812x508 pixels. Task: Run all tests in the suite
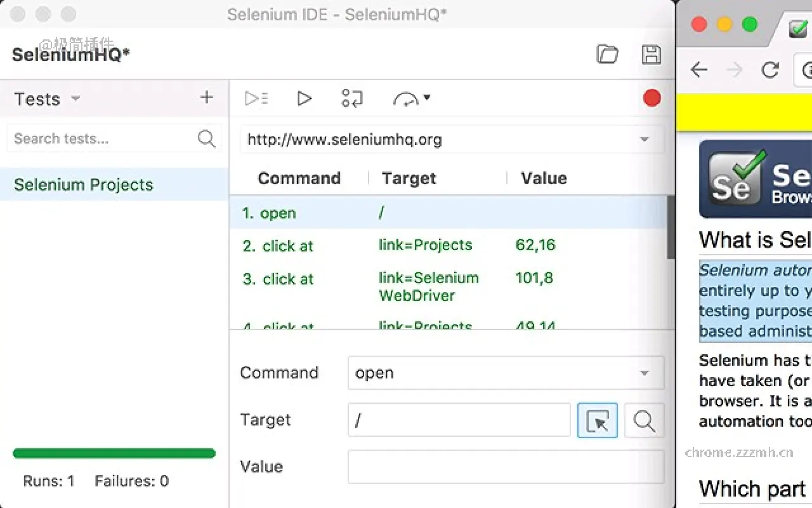pos(256,98)
